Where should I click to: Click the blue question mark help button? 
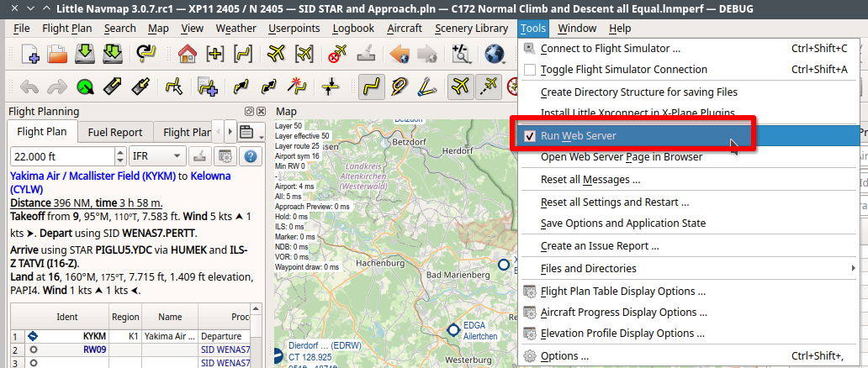tap(251, 156)
